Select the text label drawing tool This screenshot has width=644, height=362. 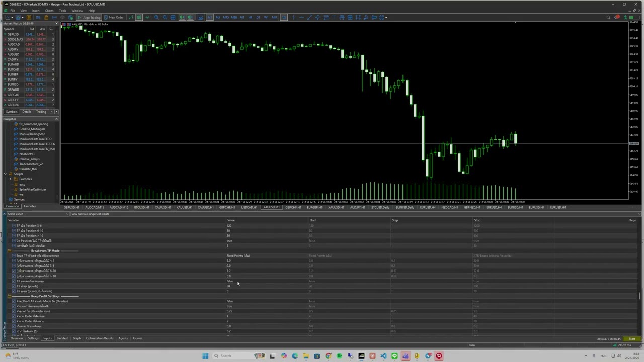click(x=334, y=17)
